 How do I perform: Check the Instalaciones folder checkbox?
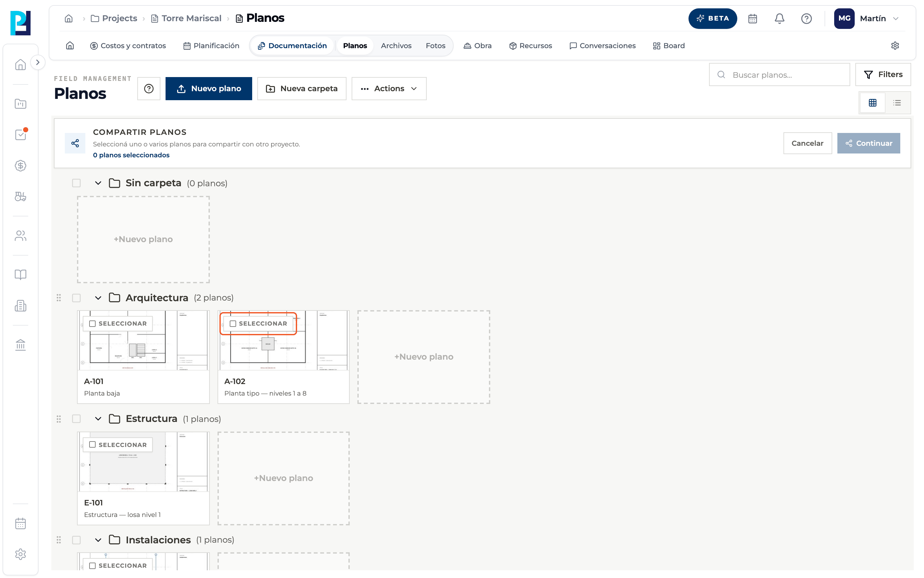[x=76, y=540]
